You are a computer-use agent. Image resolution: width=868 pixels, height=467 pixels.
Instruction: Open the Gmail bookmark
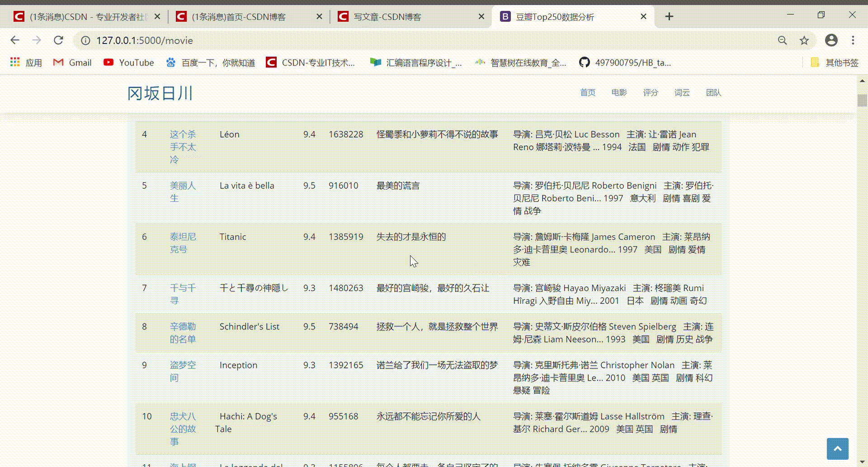pos(72,62)
